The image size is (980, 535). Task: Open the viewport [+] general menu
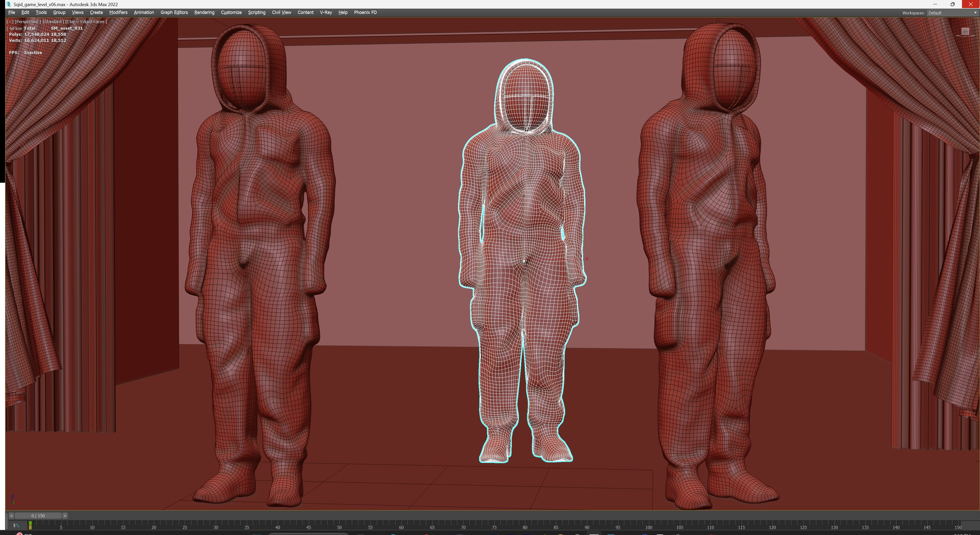10,22
